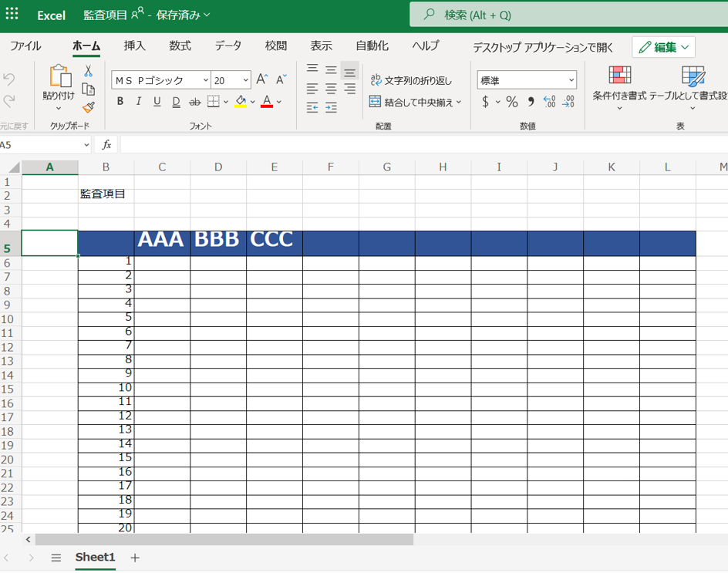
Task: Click in the 検索 search box
Action: pos(569,15)
